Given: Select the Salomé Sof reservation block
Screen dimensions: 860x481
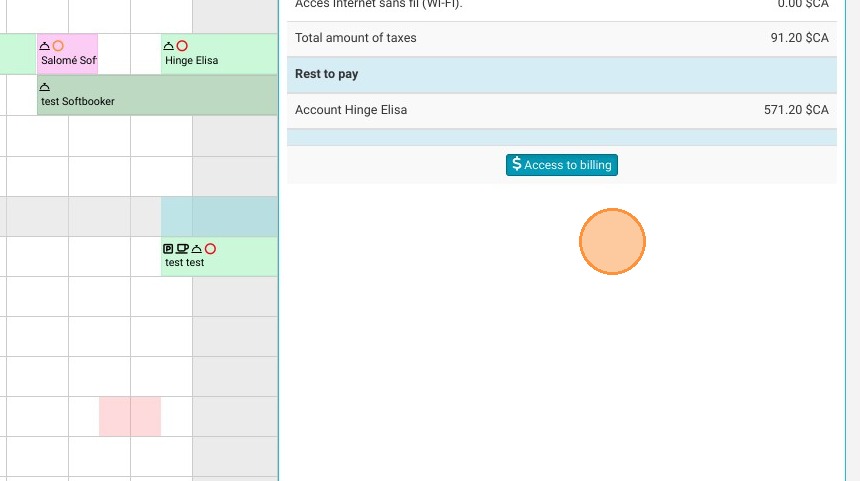Looking at the screenshot, I should pos(67,54).
